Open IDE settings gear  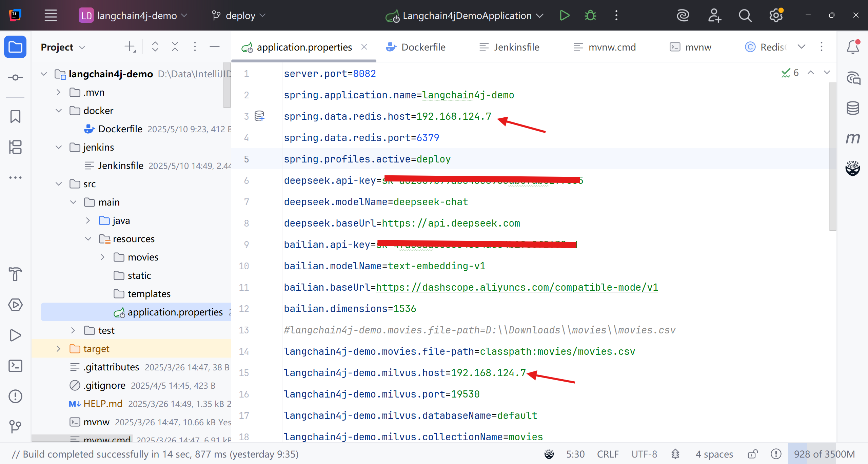click(776, 16)
